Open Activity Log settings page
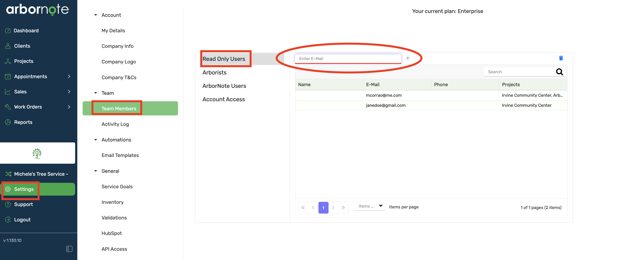 115,124
